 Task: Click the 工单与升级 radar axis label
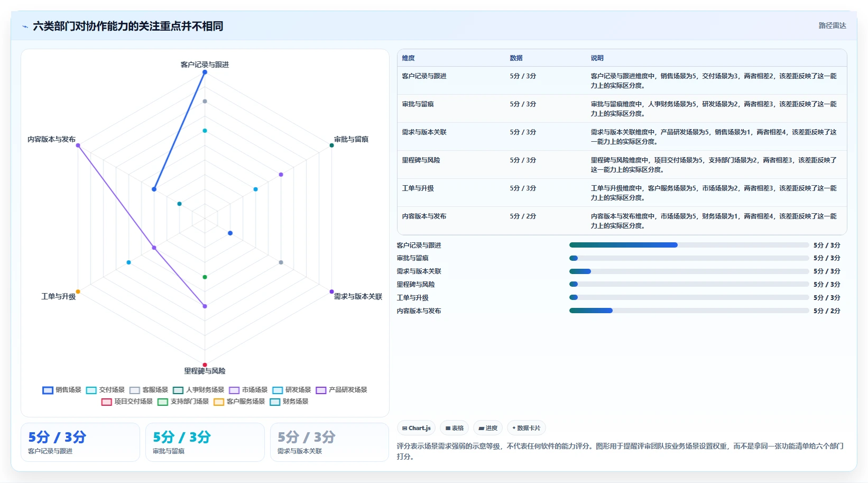(58, 296)
